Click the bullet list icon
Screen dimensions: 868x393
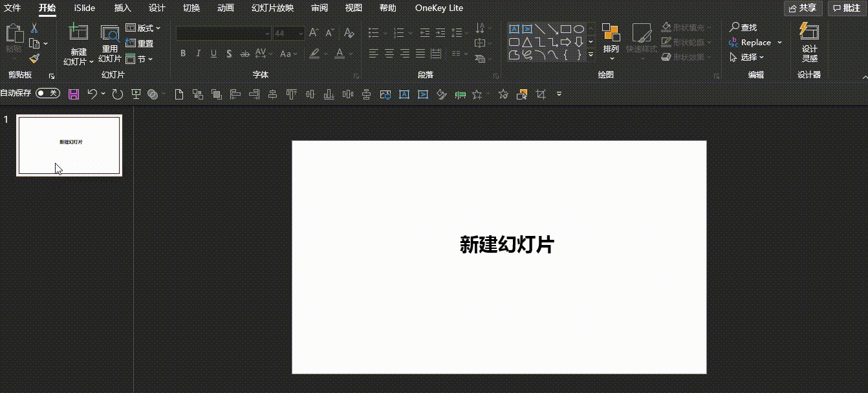point(374,33)
